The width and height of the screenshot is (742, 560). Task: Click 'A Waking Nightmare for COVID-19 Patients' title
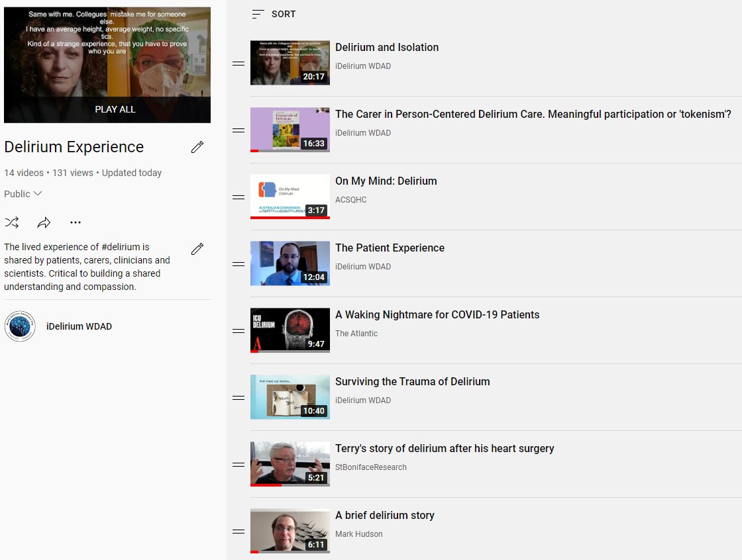pyautogui.click(x=437, y=314)
